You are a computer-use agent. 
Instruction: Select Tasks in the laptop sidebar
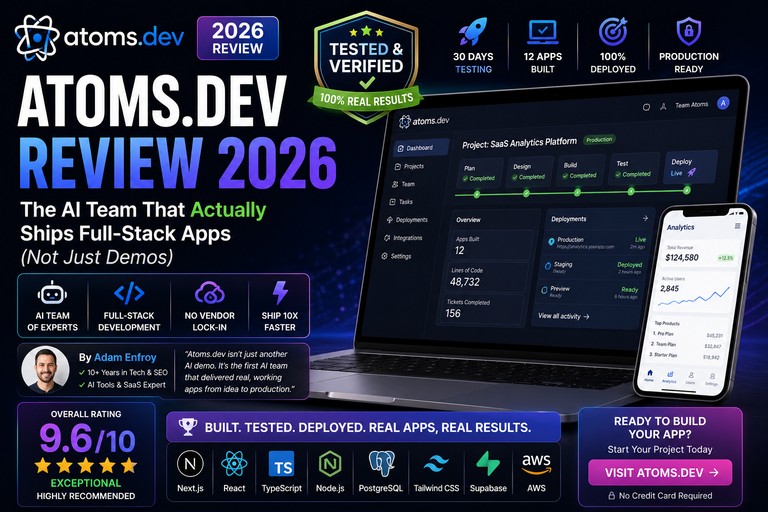[401, 202]
